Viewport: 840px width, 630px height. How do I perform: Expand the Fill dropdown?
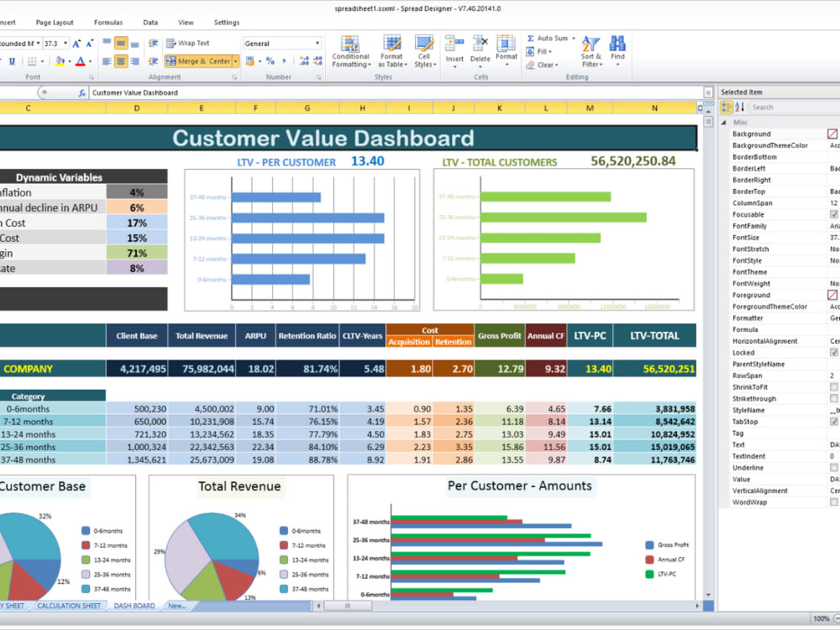(x=549, y=52)
